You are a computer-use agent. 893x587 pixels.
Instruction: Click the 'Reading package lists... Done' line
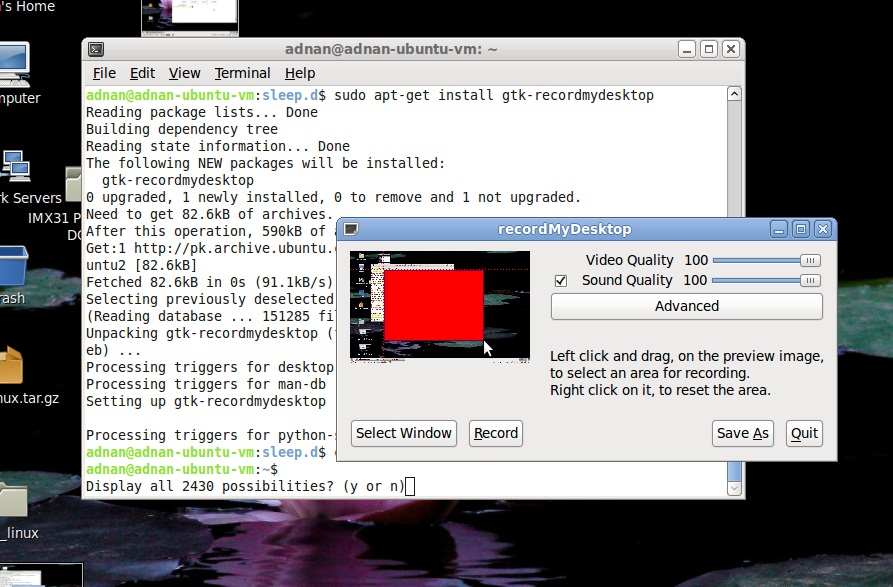point(202,112)
